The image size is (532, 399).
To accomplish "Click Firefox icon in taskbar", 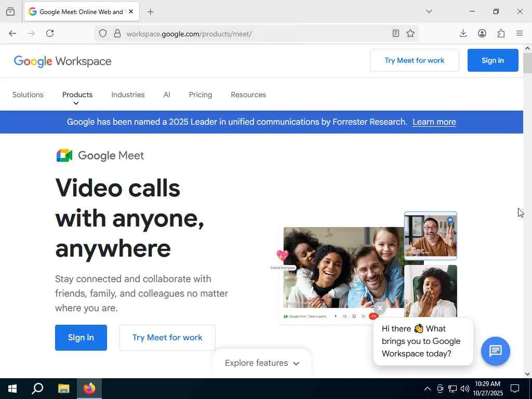I will (x=89, y=389).
